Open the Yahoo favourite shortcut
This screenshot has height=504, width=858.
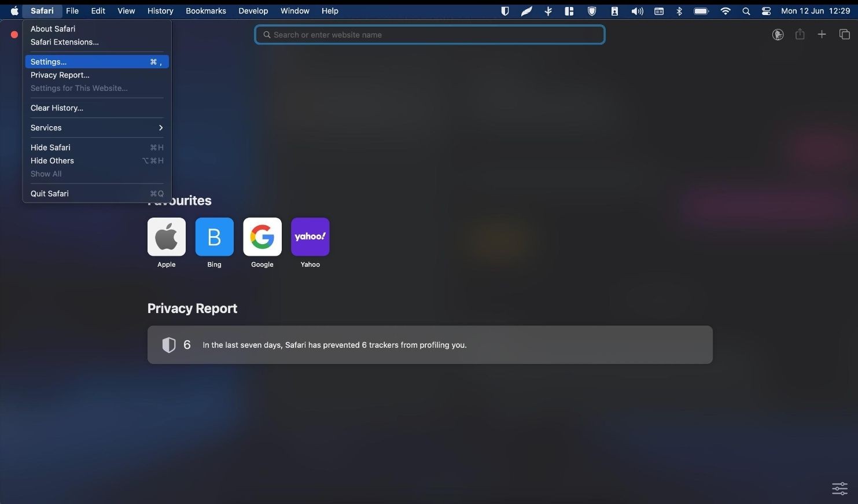(x=310, y=237)
